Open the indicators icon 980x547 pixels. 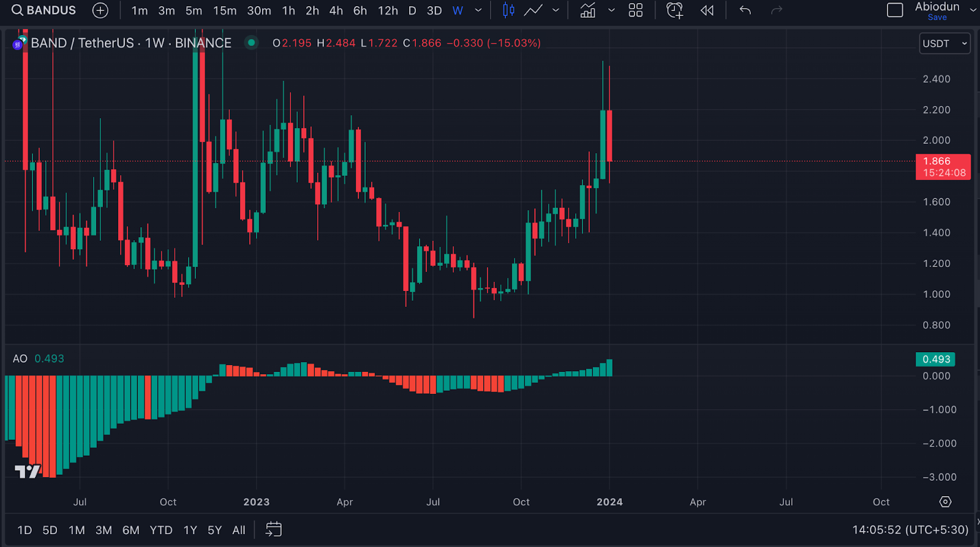[588, 10]
